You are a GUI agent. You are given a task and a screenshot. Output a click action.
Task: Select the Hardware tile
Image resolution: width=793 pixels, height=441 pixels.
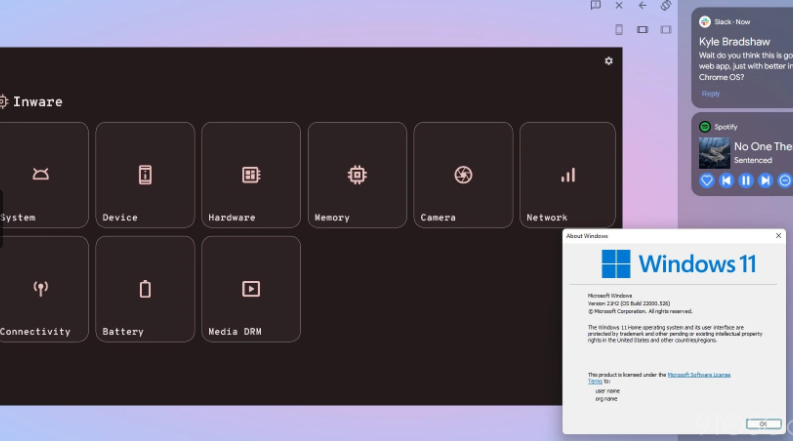click(251, 177)
